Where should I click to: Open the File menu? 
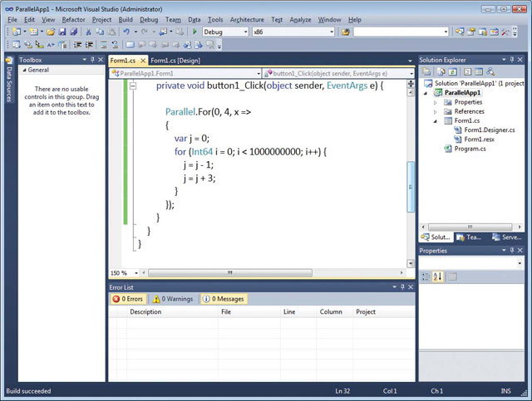pyautogui.click(x=12, y=20)
